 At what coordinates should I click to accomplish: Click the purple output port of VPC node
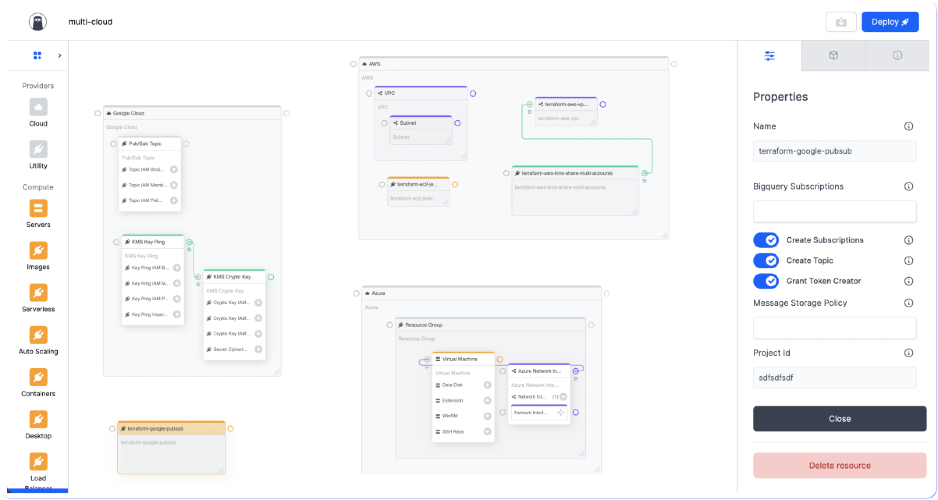click(473, 94)
